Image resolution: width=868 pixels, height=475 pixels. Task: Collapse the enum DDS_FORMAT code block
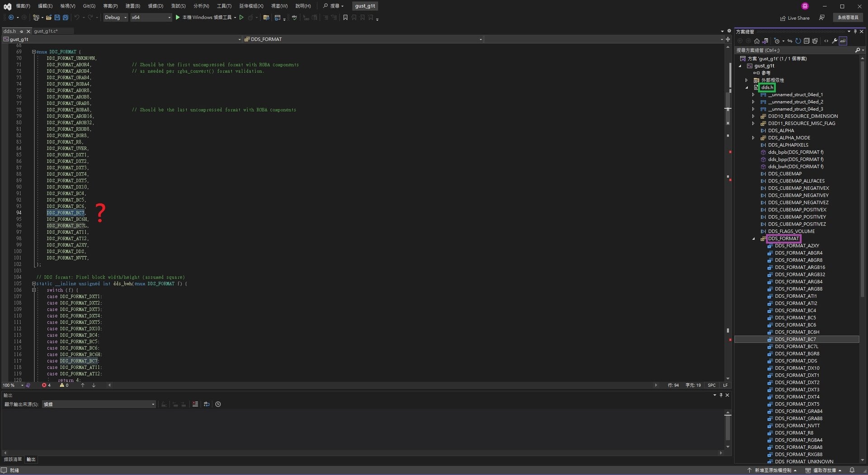tap(33, 52)
